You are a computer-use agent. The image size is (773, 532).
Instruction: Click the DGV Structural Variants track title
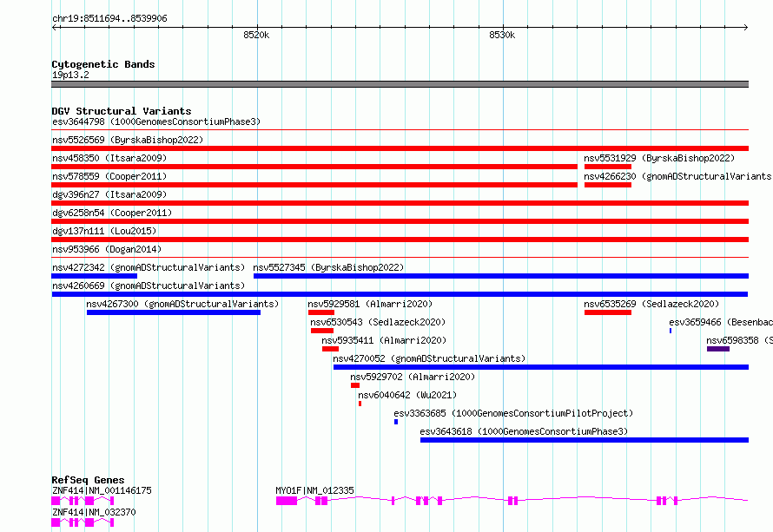(122, 111)
